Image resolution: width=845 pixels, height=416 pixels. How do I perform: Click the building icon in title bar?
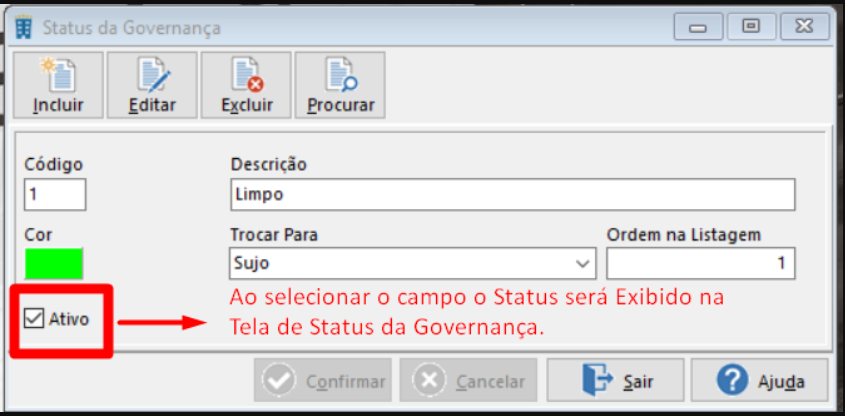[24, 26]
